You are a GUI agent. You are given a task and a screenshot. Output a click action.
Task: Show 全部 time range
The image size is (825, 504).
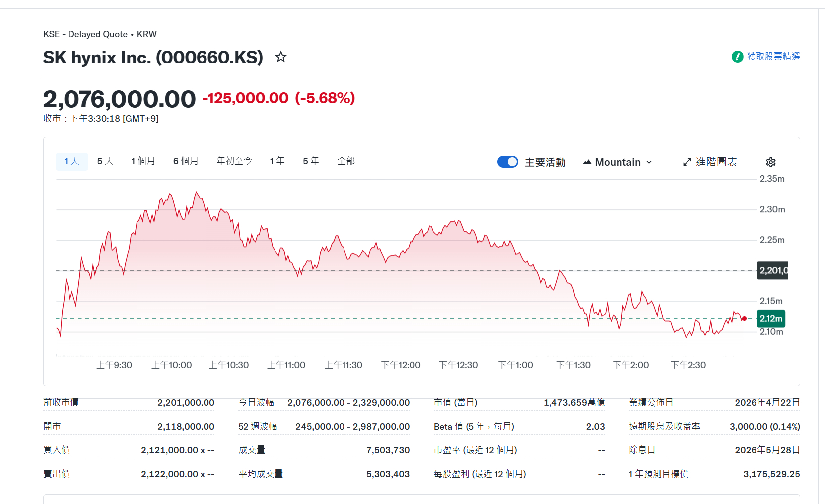(346, 161)
